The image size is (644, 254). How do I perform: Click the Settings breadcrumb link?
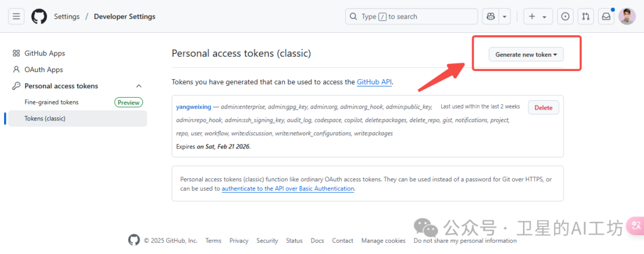(67, 17)
